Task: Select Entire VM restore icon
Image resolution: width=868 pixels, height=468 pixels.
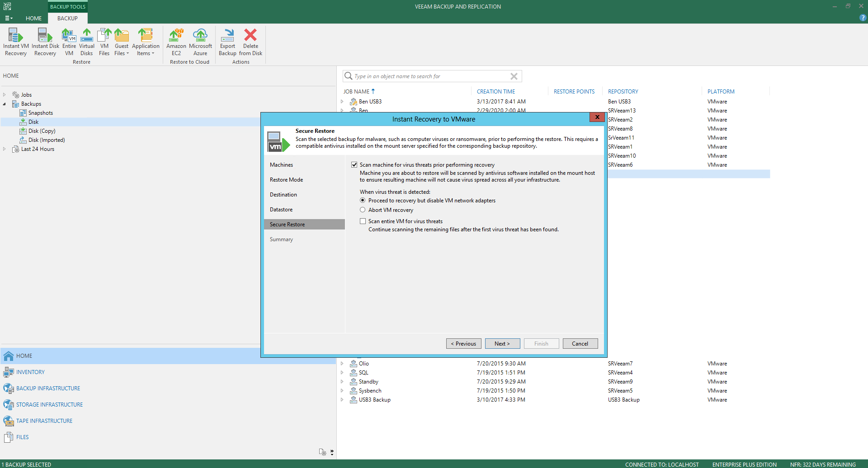Action: 69,42
